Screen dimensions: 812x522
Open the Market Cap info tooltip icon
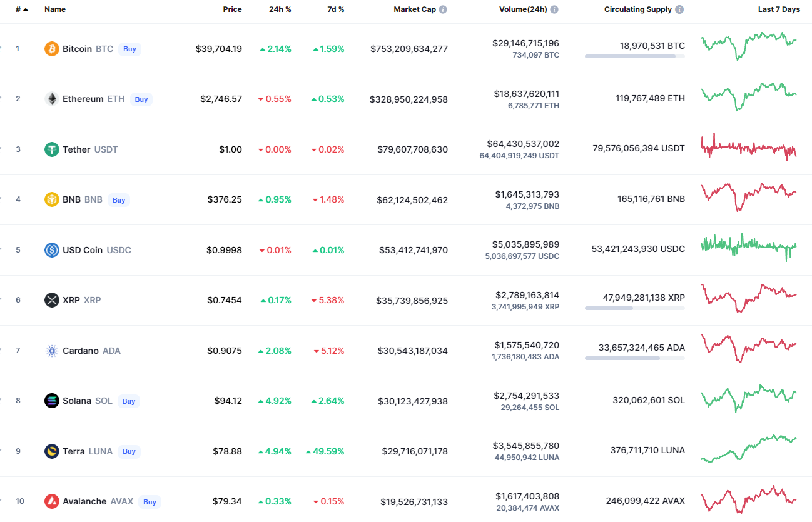pyautogui.click(x=443, y=9)
